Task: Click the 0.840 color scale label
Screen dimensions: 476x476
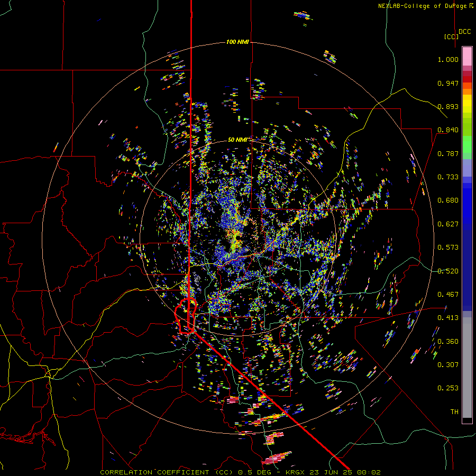Action: coord(448,130)
